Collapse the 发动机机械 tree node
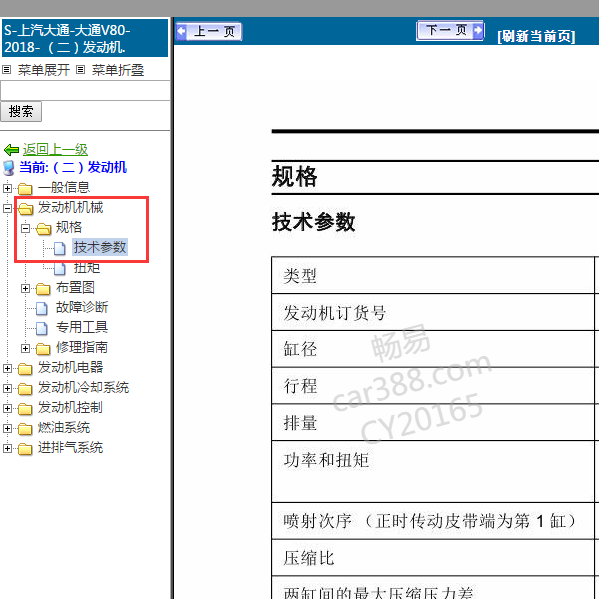 pyautogui.click(x=7, y=208)
